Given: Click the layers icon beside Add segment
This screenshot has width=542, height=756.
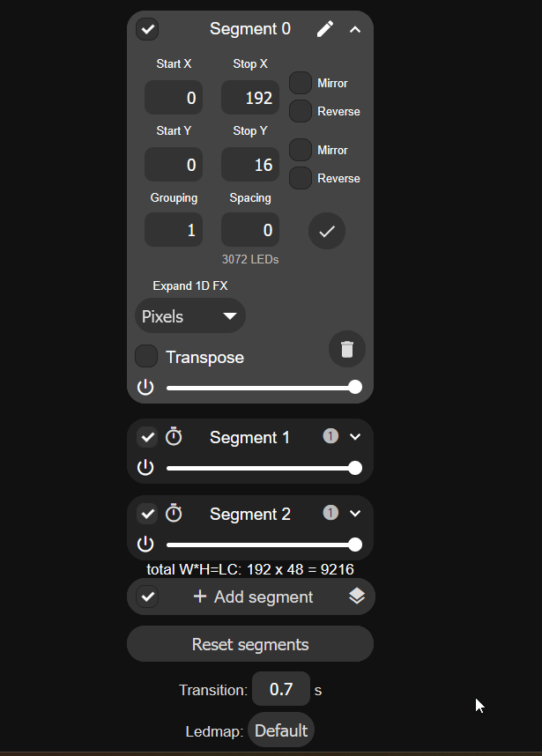Looking at the screenshot, I should (357, 597).
